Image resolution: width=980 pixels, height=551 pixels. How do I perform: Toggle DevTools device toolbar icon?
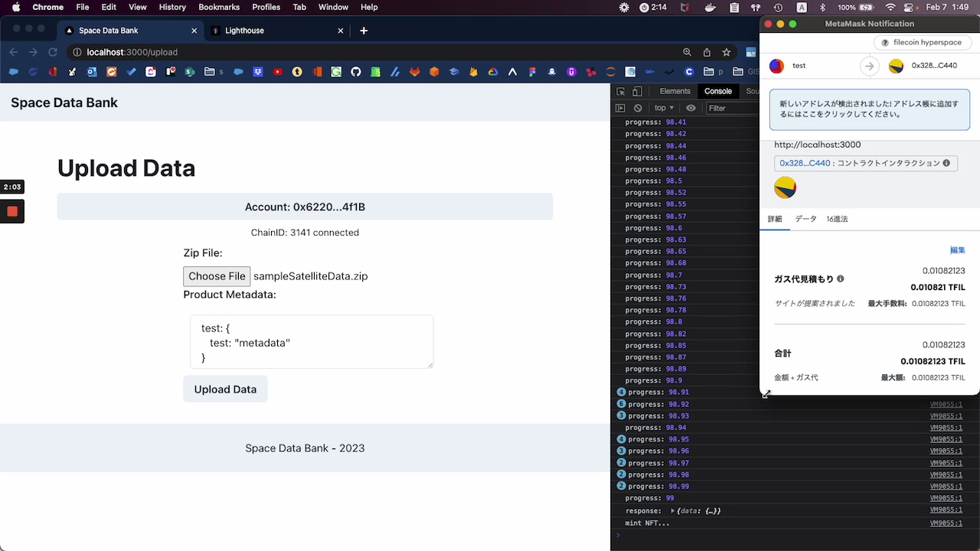tap(637, 91)
